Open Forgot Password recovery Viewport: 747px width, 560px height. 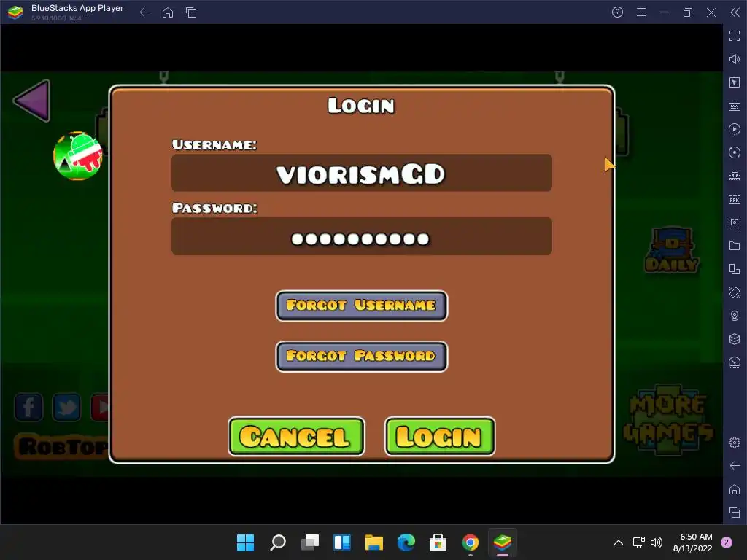(362, 356)
